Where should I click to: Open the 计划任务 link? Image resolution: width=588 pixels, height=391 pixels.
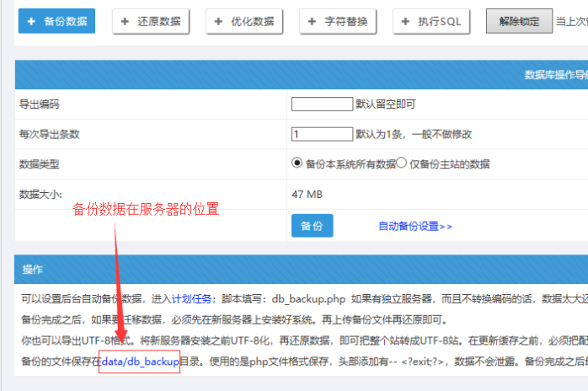tap(192, 298)
